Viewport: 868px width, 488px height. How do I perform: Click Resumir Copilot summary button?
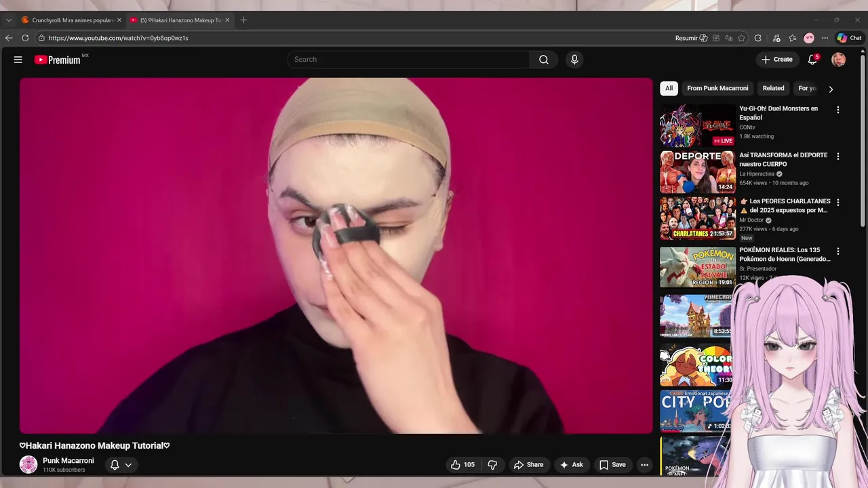pos(691,38)
